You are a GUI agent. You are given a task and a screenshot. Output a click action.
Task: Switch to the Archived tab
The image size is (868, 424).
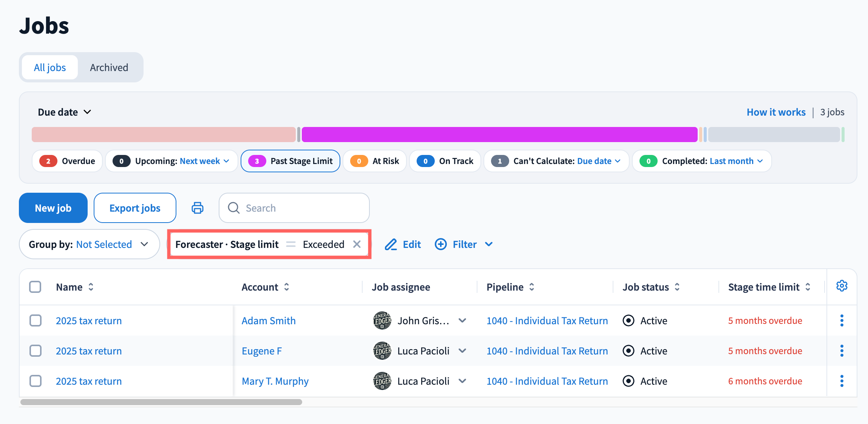coord(109,67)
